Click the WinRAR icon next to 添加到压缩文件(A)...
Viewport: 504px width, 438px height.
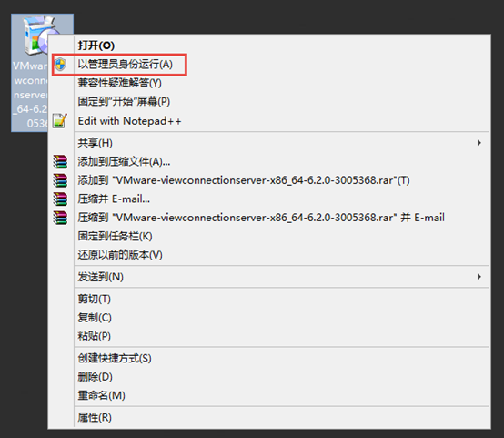(x=60, y=161)
